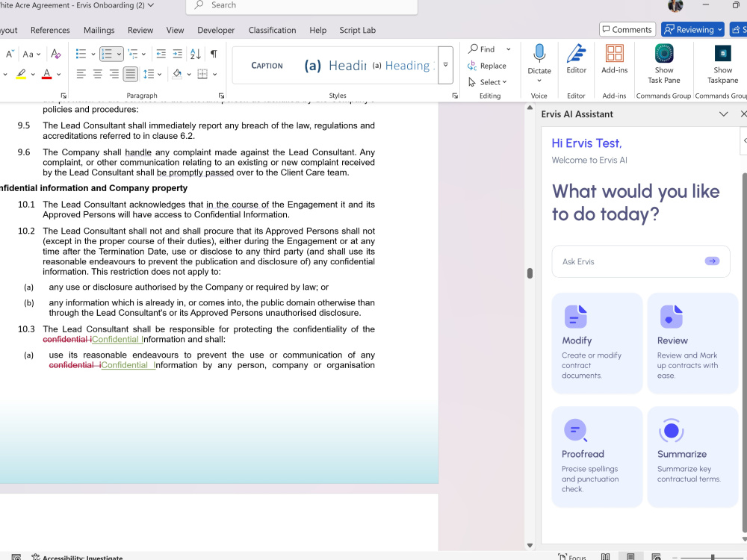
Task: Open the Select dropdown in Editing
Action: 487,82
